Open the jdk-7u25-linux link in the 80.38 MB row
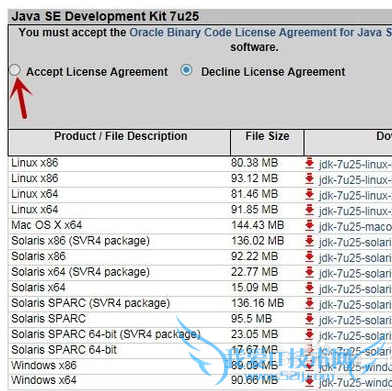Image resolution: width=392 pixels, height=391 pixels. point(355,164)
